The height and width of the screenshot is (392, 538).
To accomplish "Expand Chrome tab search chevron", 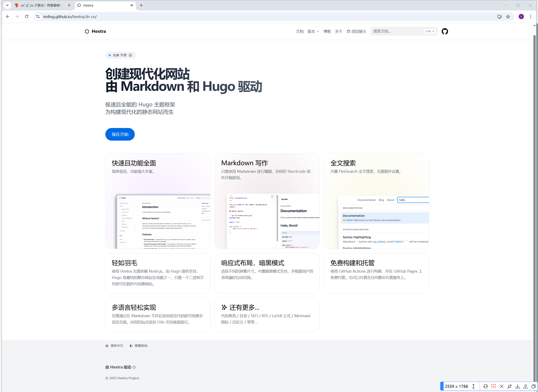I will (7, 5).
